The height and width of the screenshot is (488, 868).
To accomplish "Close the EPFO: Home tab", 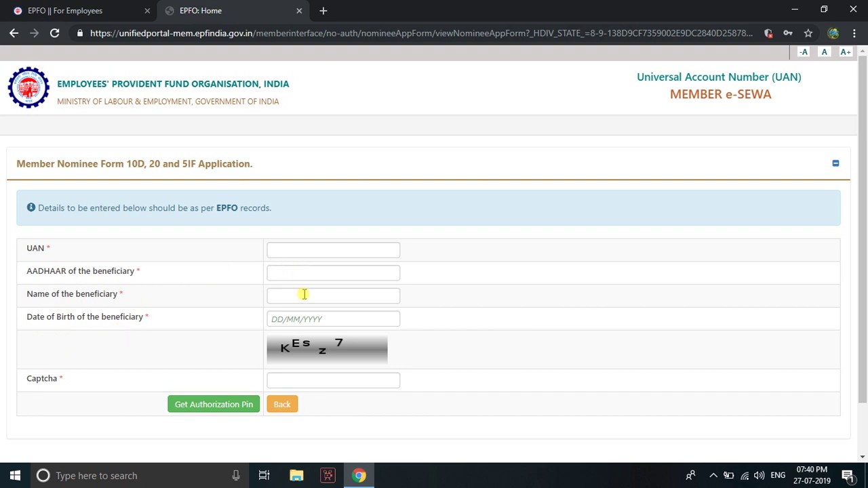I will coord(299,11).
